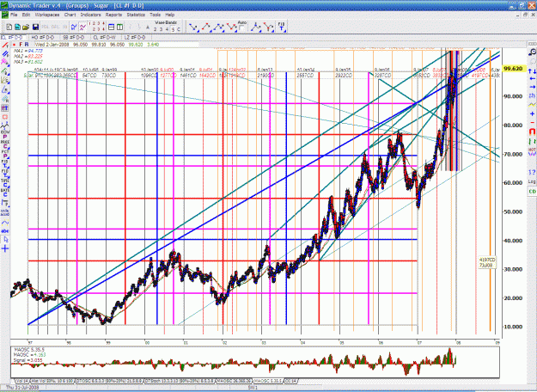Switch to the HO #F D-D tab
The image size is (537, 392).
pos(43,37)
